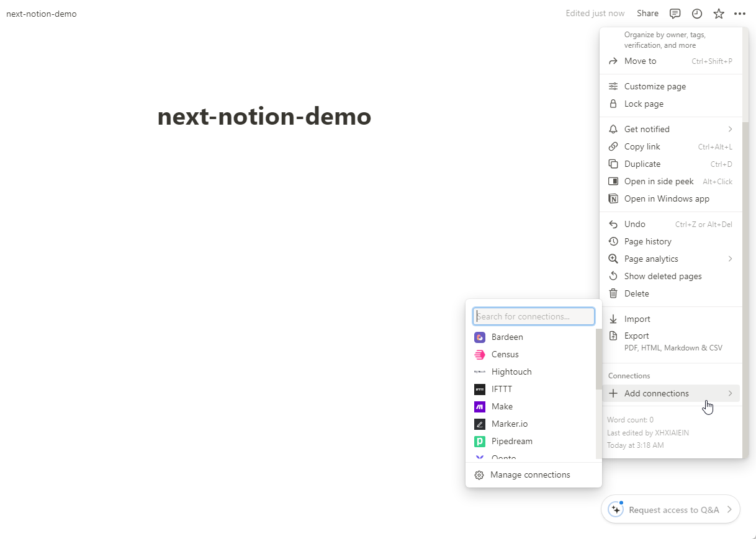Open Manage connections
The image size is (756, 539).
(x=530, y=474)
